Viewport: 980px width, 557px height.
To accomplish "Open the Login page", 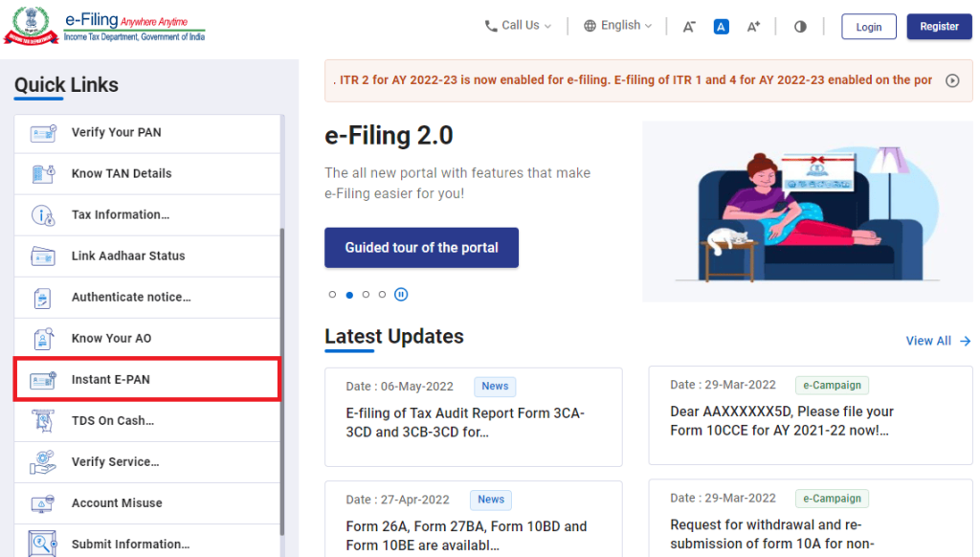I will pyautogui.click(x=869, y=27).
